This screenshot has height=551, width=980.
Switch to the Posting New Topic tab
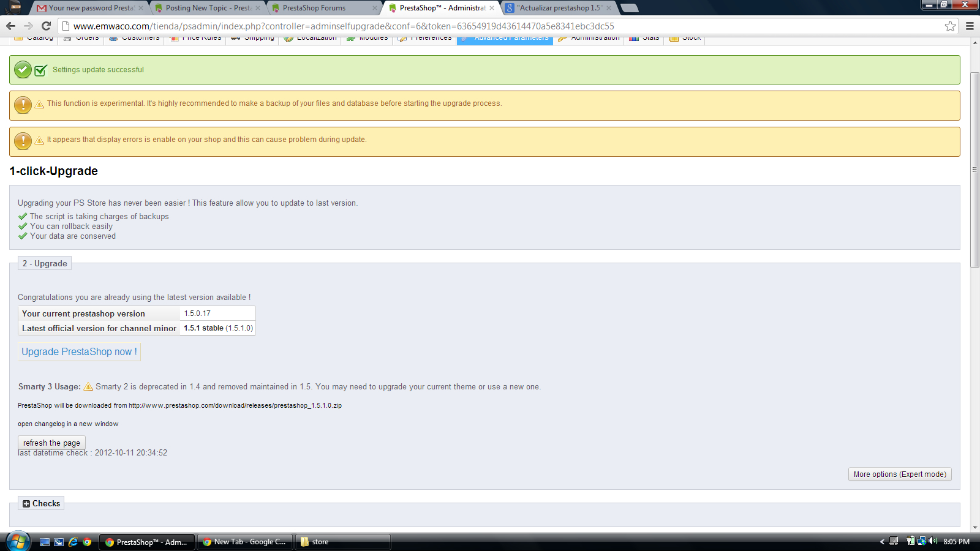pos(207,8)
